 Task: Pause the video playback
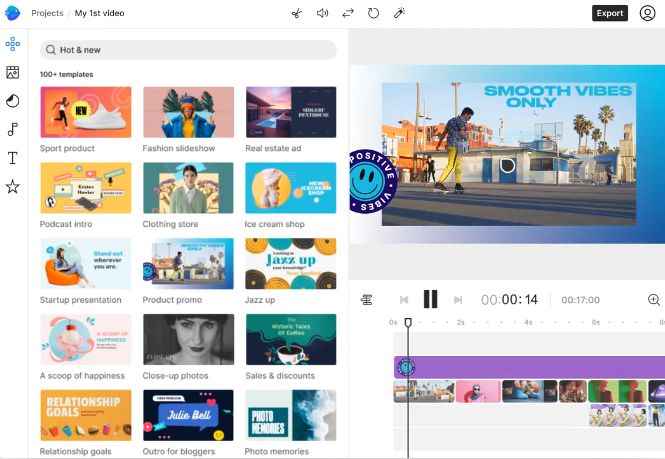coord(430,299)
